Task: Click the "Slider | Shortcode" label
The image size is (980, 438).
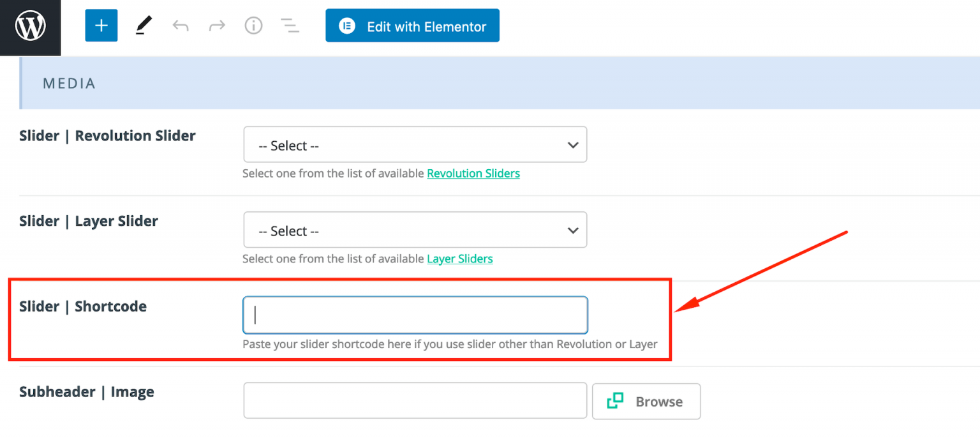Action: (x=83, y=306)
